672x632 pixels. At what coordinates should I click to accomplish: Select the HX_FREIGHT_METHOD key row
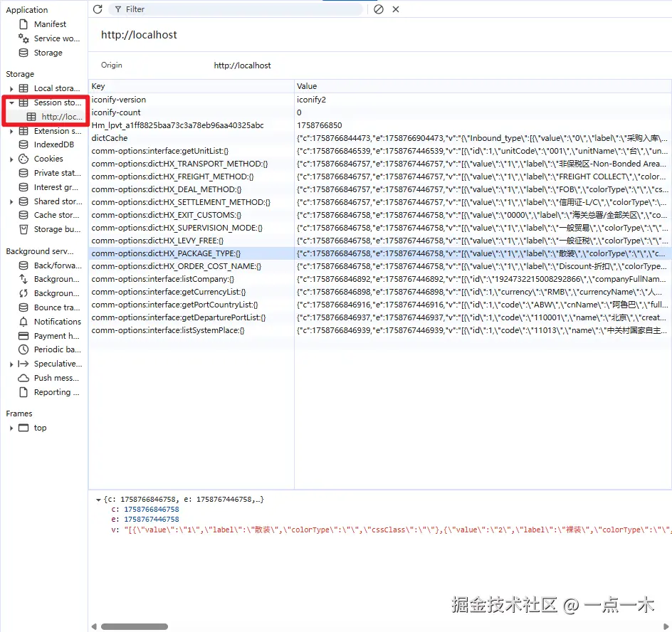pyautogui.click(x=191, y=177)
